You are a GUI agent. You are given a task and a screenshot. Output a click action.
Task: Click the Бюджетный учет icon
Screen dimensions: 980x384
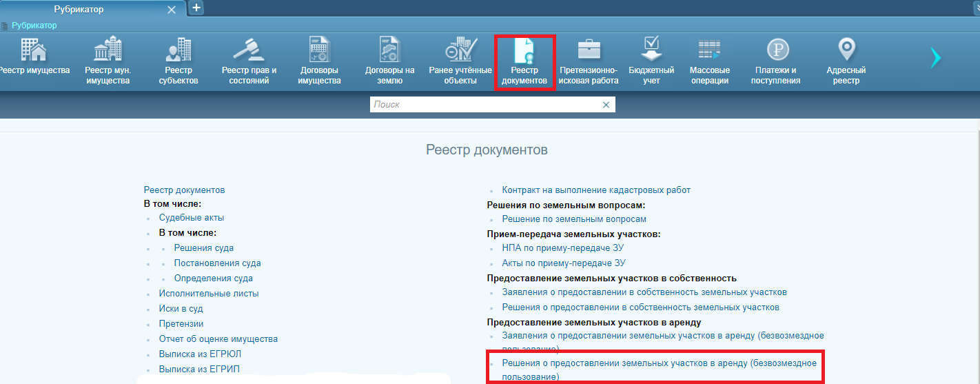651,50
